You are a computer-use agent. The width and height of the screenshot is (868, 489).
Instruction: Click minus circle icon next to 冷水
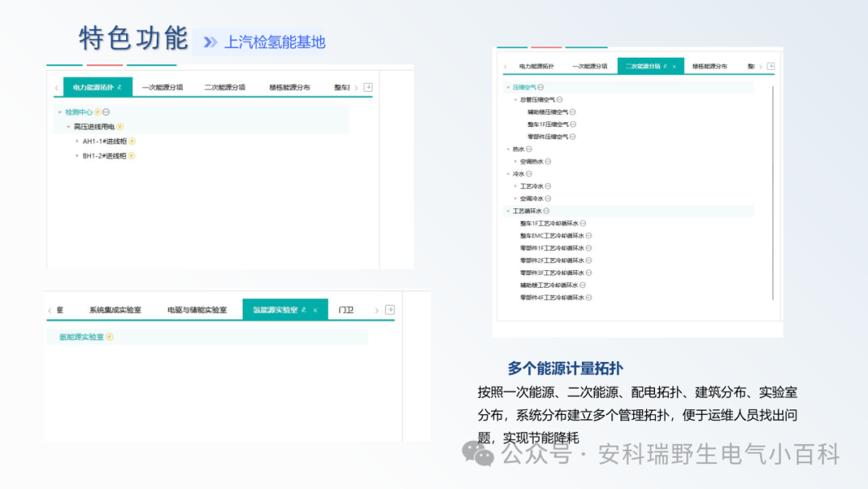[529, 174]
